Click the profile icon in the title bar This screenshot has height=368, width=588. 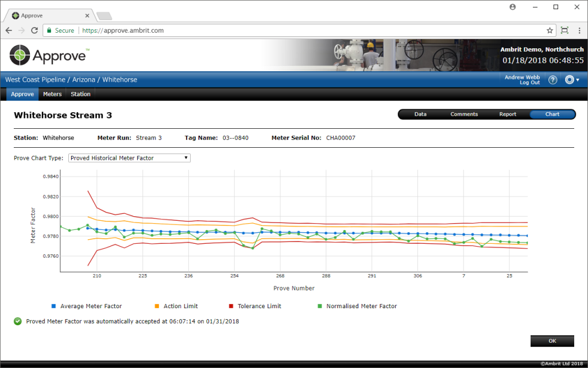pyautogui.click(x=512, y=7)
